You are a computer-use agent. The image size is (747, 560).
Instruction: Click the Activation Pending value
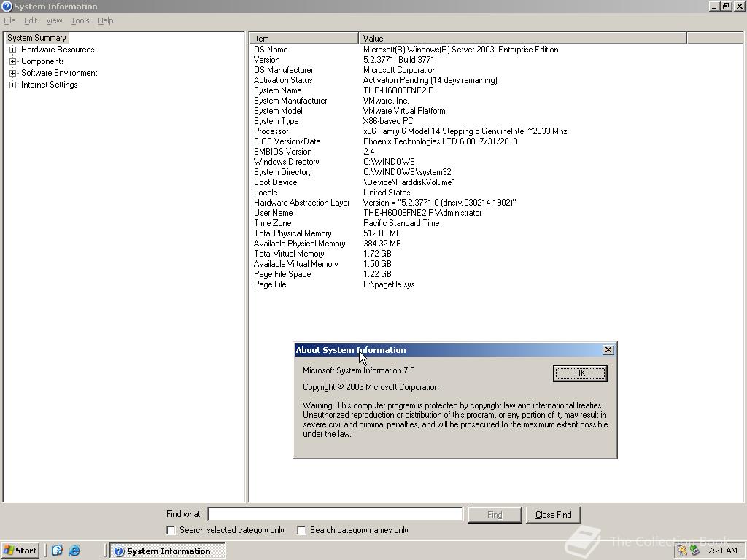pyautogui.click(x=430, y=80)
